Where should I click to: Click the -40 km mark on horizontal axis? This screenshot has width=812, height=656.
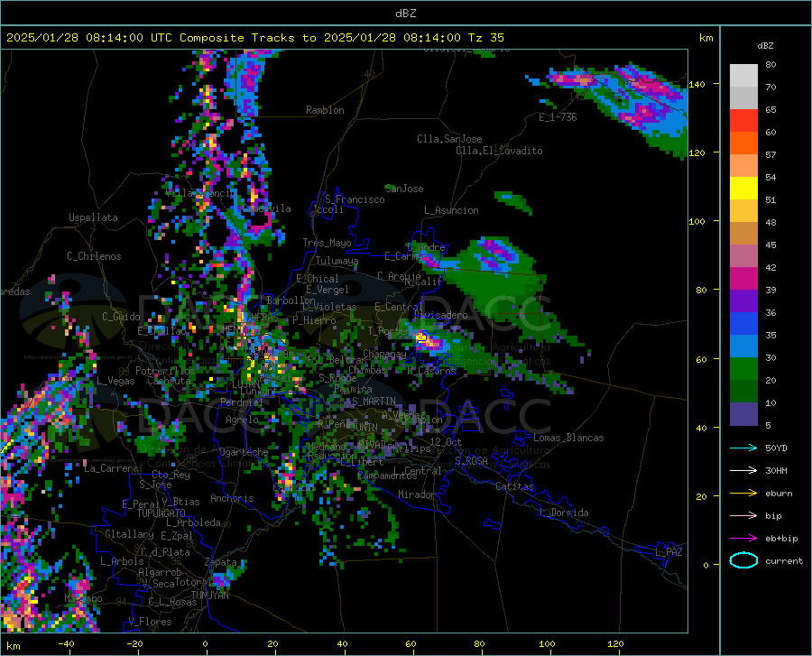click(x=66, y=644)
